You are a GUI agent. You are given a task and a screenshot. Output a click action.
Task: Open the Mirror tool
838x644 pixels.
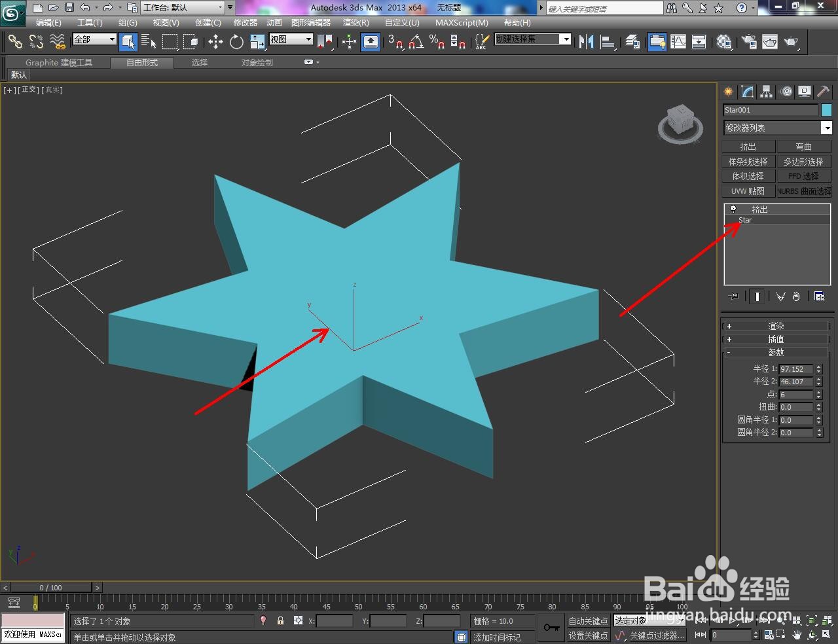coord(586,42)
